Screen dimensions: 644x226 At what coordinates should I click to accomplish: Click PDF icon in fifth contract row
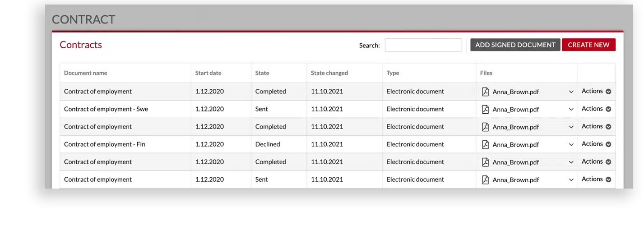coord(485,162)
